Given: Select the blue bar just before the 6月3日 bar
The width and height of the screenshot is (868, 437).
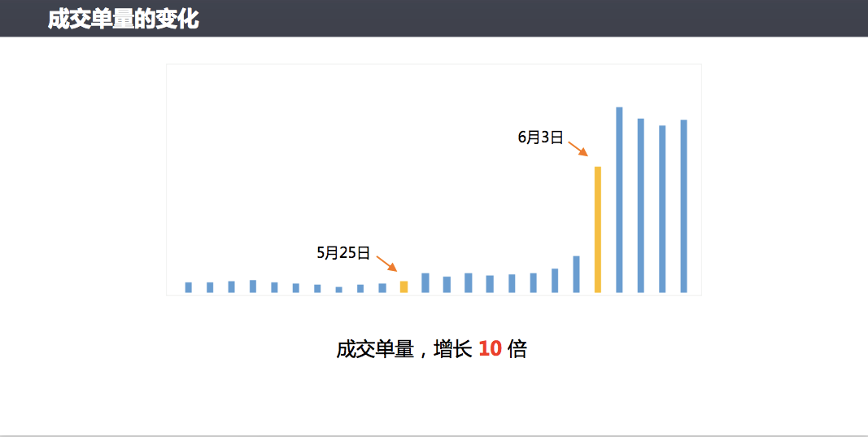Looking at the screenshot, I should point(576,274).
